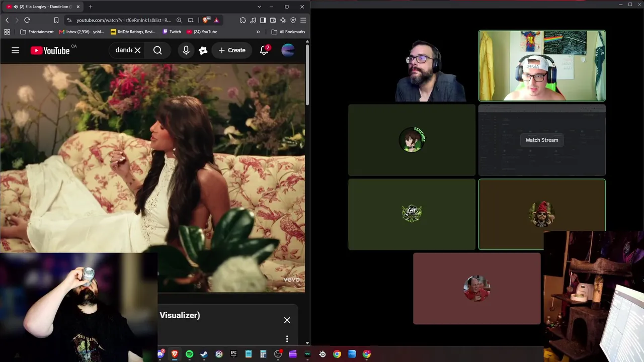Open the Brave Wallet icon
Image resolution: width=644 pixels, height=362 pixels.
coord(273,20)
